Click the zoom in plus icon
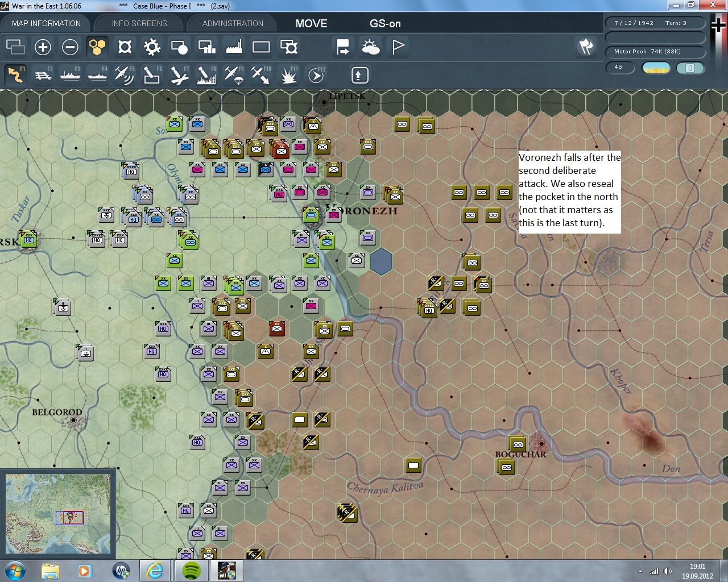Screen dimensions: 728x582 43,47
